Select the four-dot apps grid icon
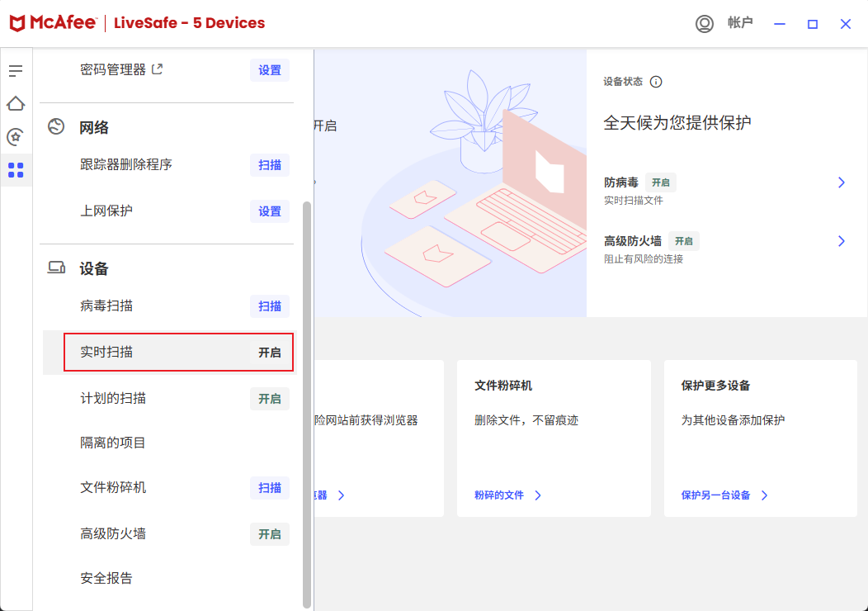Screen dimensions: 868x611 [16, 170]
